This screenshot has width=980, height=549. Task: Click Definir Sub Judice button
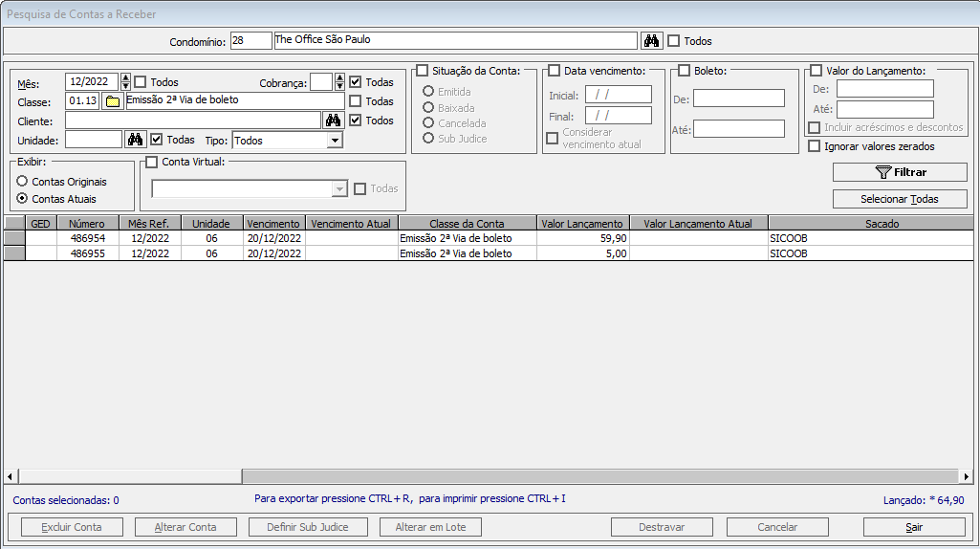[x=308, y=527]
